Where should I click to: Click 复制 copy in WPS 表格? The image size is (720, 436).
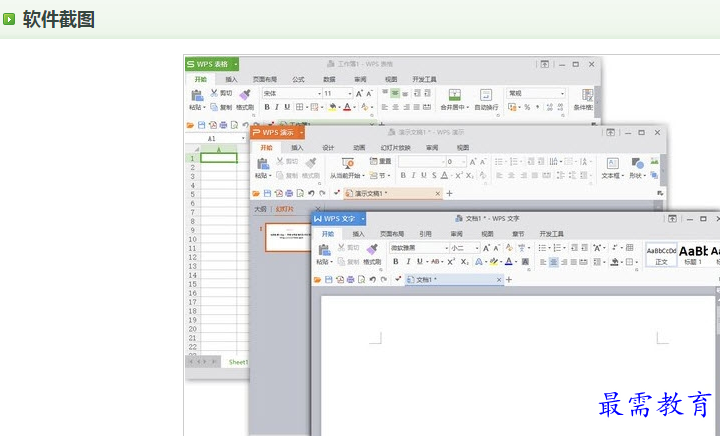221,107
